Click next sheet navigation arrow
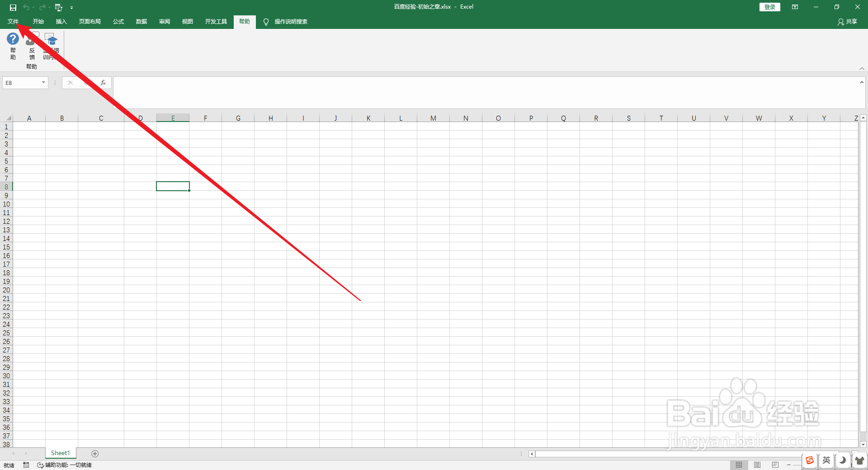The width and height of the screenshot is (868, 470). tap(26, 453)
